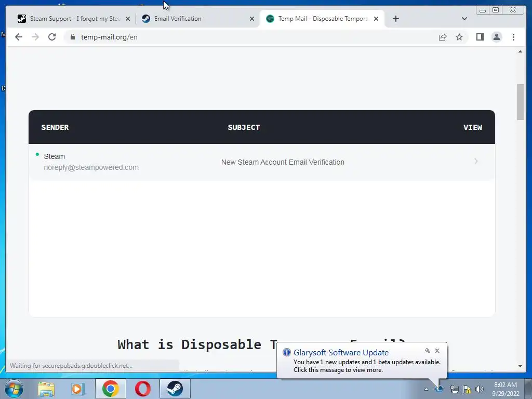Reload the temp-mail page
532x399 pixels.
[52, 37]
